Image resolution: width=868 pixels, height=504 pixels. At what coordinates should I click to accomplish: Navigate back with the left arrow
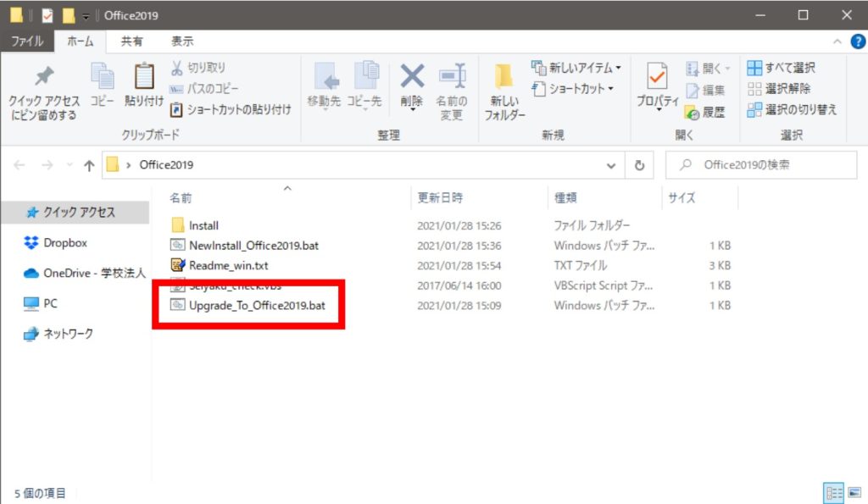[x=19, y=165]
